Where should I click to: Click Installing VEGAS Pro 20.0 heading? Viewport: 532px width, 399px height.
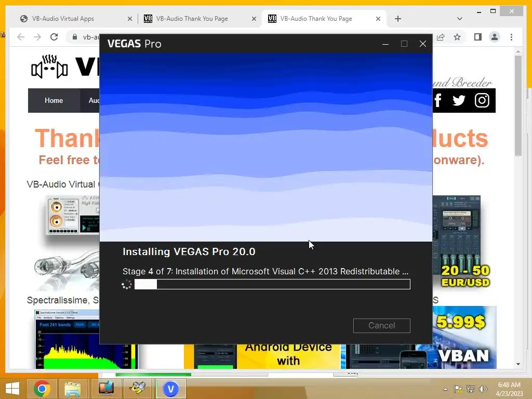[189, 252]
